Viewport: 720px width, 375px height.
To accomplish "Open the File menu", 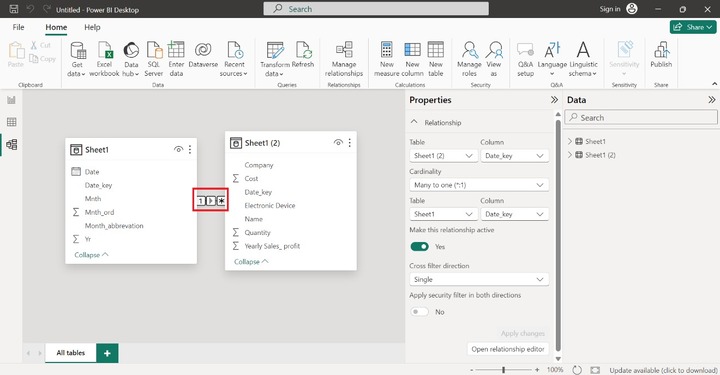I will 18,27.
